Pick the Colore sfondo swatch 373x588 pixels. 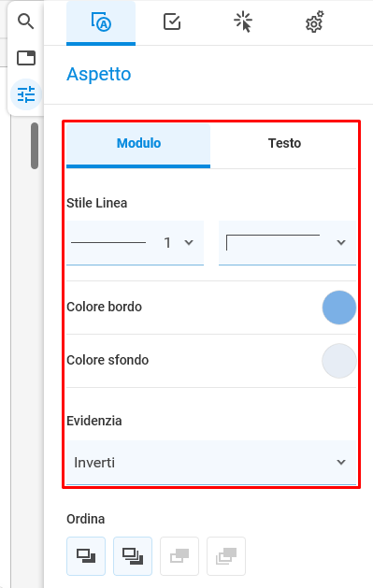[x=339, y=361]
